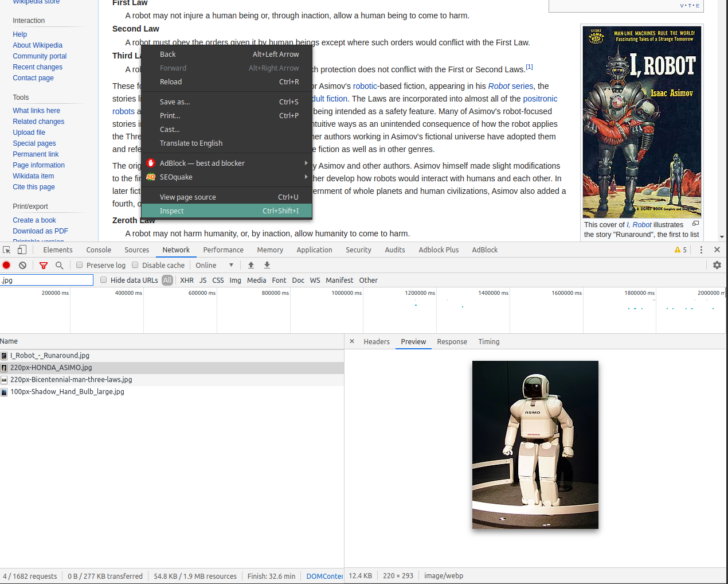Image resolution: width=728 pixels, height=584 pixels.
Task: Follow the Community portal link
Action: point(40,56)
